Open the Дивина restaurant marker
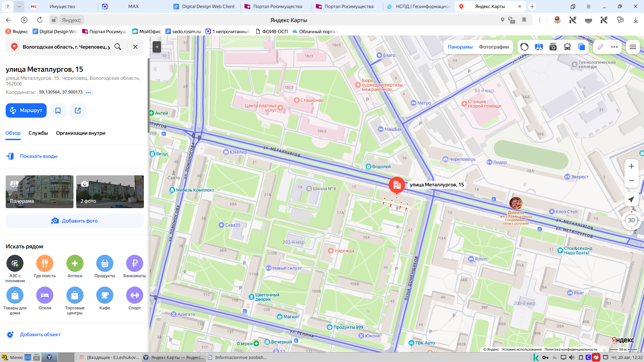Screen dimensions: 644x362 click(x=516, y=203)
